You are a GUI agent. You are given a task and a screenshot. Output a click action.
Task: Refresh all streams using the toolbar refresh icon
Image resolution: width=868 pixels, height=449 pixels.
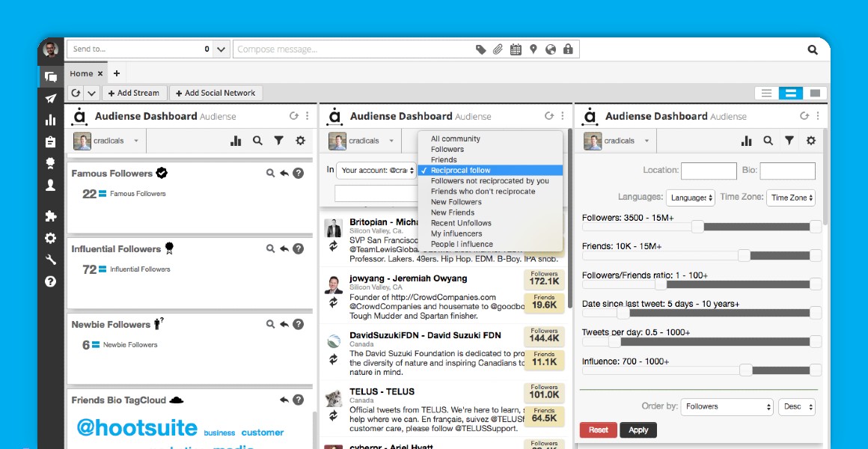pos(76,93)
